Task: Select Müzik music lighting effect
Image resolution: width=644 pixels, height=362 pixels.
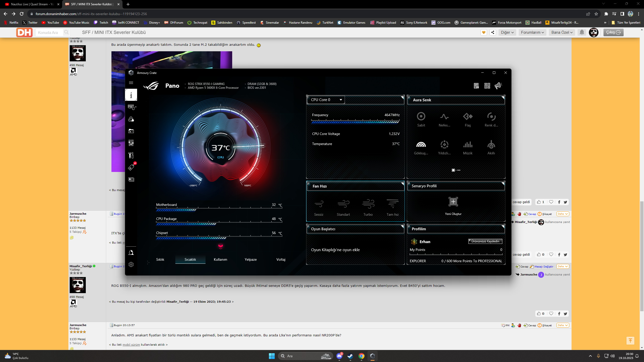Action: click(468, 147)
